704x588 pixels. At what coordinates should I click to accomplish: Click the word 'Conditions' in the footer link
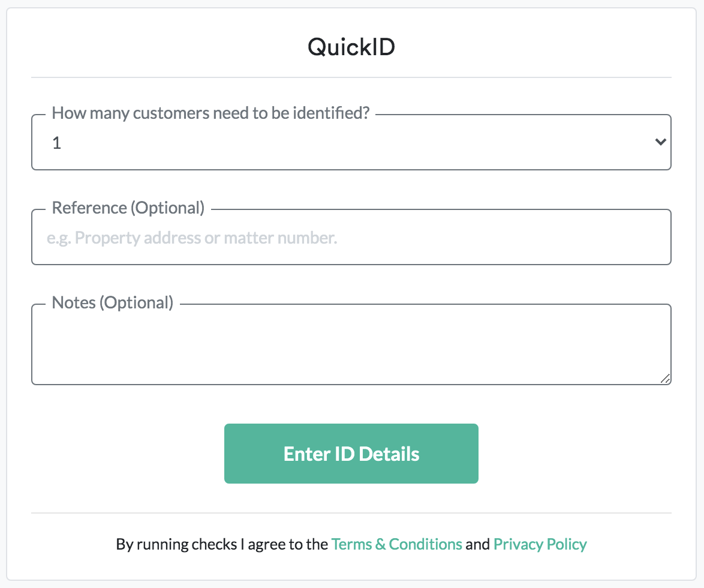pos(426,545)
